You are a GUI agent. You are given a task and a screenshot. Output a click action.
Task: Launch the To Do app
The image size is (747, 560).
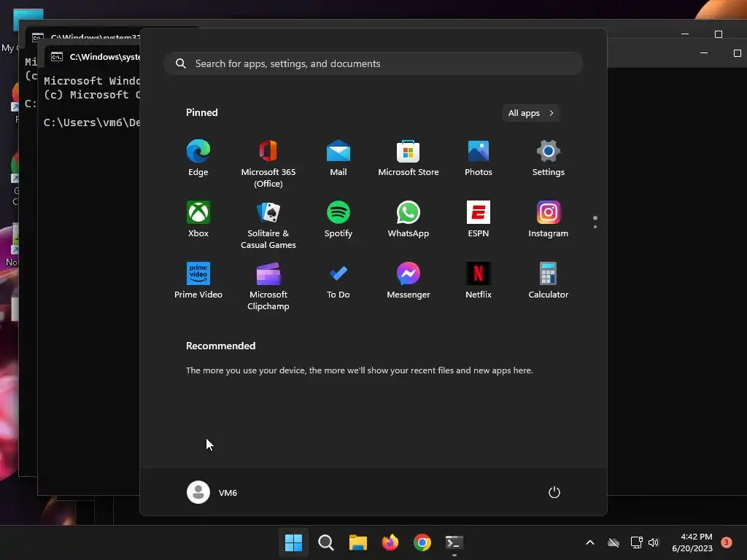[x=338, y=281]
